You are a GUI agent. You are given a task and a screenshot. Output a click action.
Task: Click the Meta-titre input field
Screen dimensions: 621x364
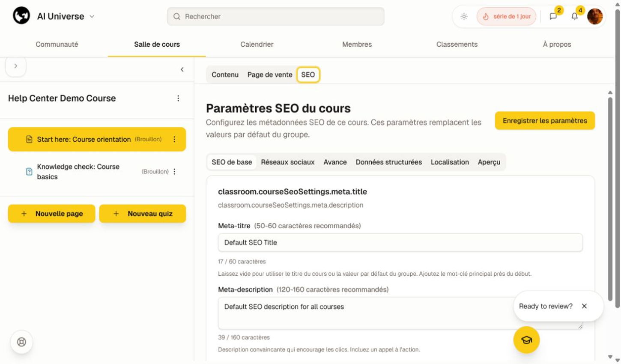pyautogui.click(x=400, y=242)
